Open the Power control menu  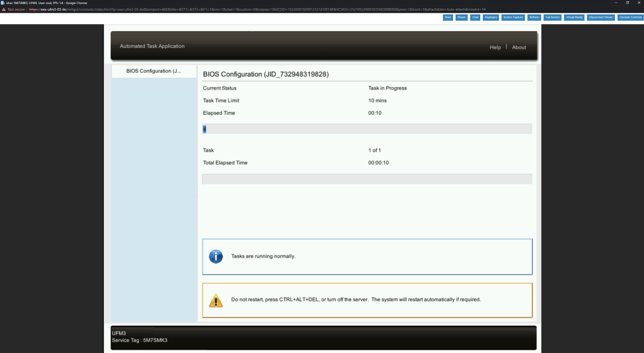(462, 17)
